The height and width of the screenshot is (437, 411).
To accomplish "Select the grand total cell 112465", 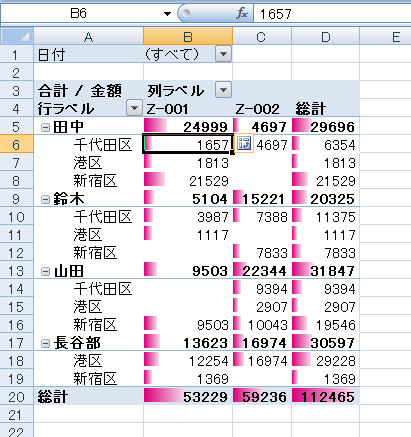I will 326,396.
